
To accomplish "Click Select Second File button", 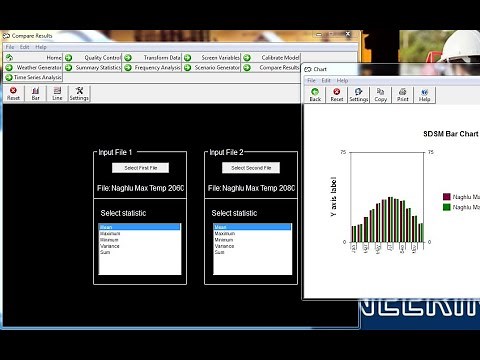I will point(251,168).
